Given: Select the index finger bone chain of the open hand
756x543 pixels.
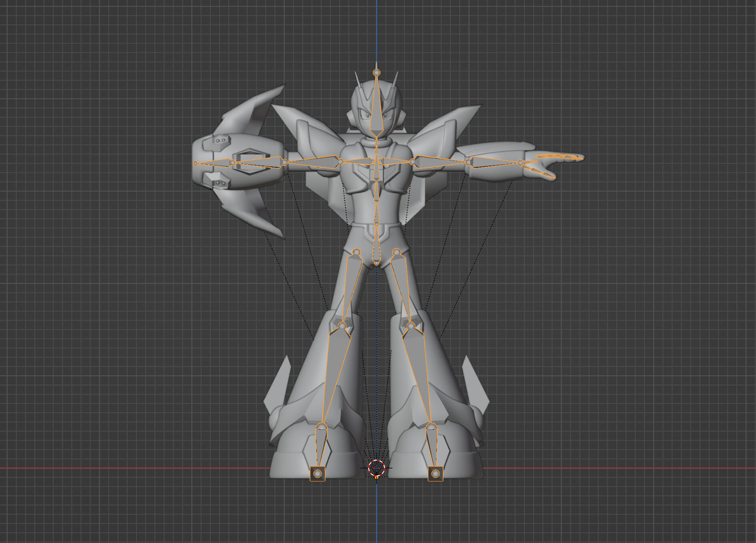Looking at the screenshot, I should [x=560, y=156].
